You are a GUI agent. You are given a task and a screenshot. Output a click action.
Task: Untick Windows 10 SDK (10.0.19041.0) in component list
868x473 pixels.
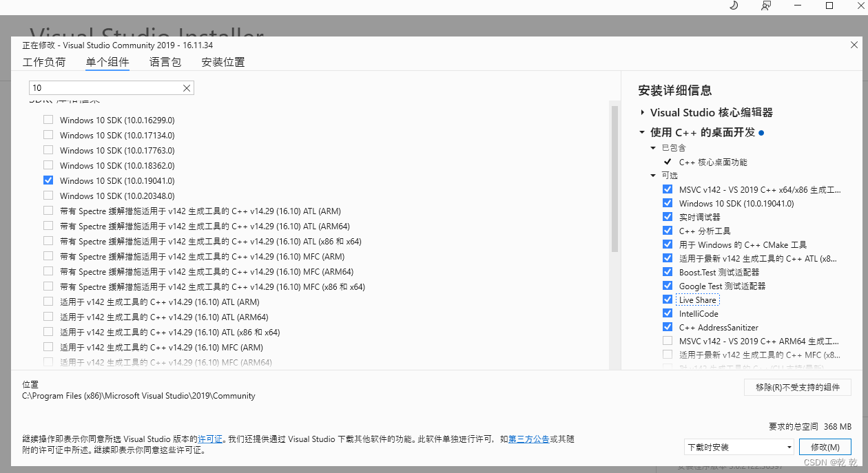[48, 180]
